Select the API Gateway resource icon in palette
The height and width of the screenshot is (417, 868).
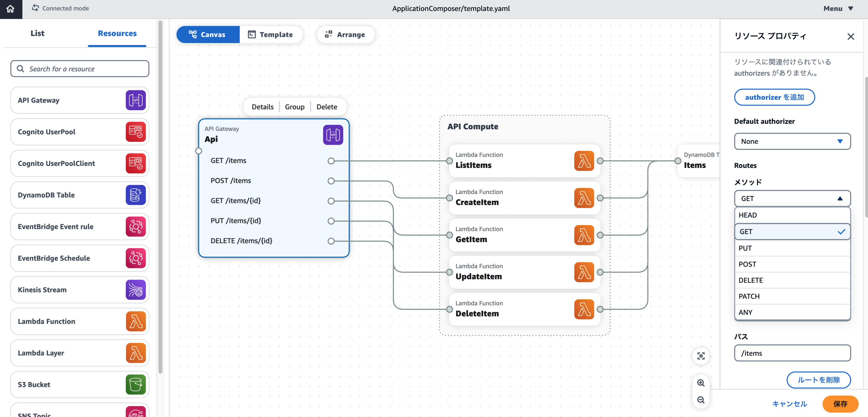click(135, 100)
